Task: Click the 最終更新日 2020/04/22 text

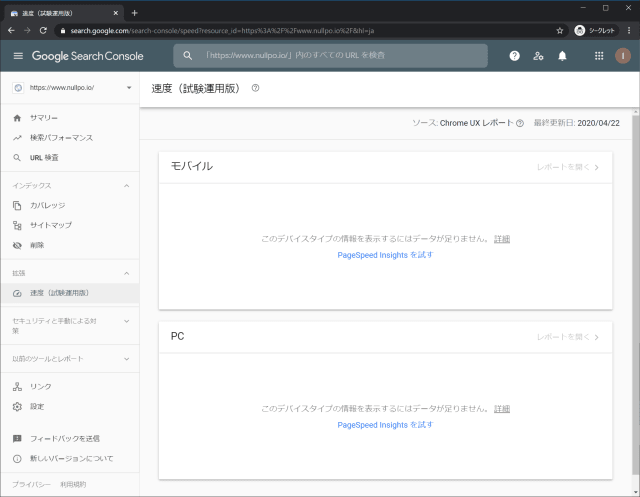Action: coord(576,123)
